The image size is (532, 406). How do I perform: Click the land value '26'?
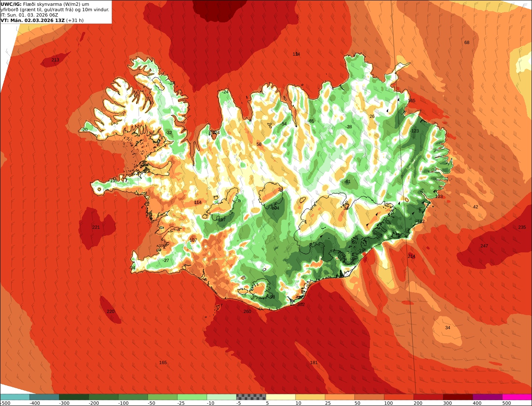372,117
